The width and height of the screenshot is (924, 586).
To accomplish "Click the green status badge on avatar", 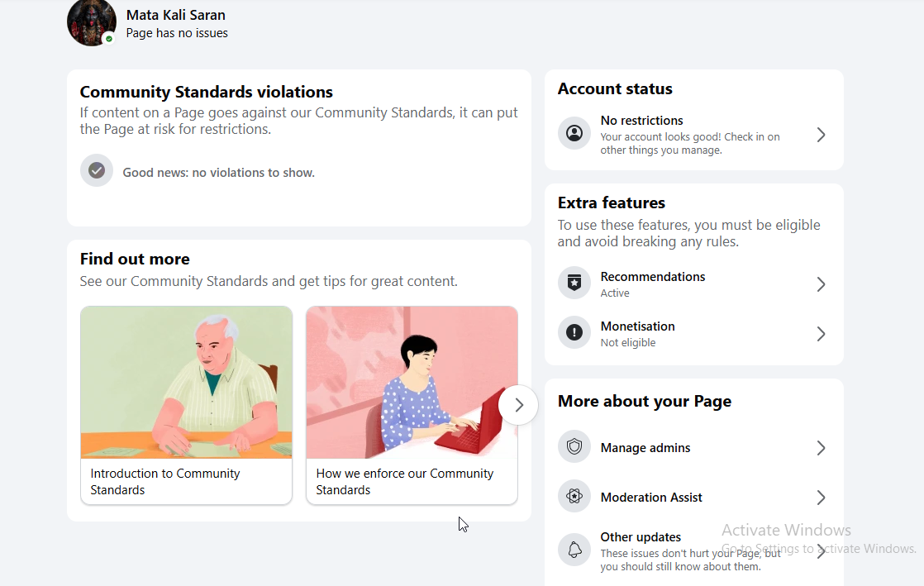I will 109,39.
